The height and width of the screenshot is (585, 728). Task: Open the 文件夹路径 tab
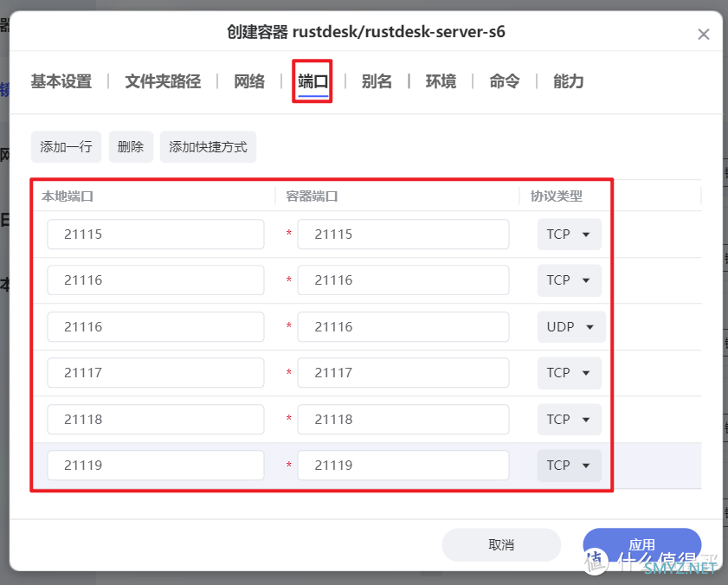163,81
